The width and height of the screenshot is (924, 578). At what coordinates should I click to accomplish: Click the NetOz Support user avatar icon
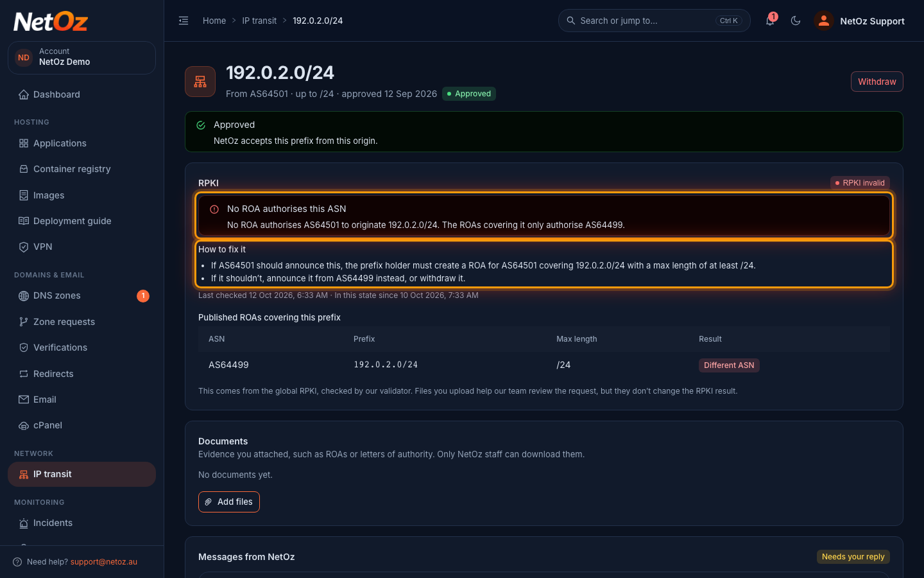point(824,21)
